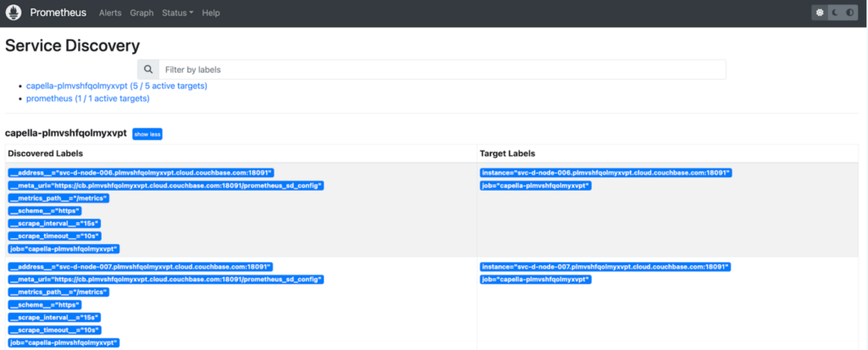The width and height of the screenshot is (868, 350).
Task: Click node-007 instance target label badge
Action: pyautogui.click(x=605, y=267)
